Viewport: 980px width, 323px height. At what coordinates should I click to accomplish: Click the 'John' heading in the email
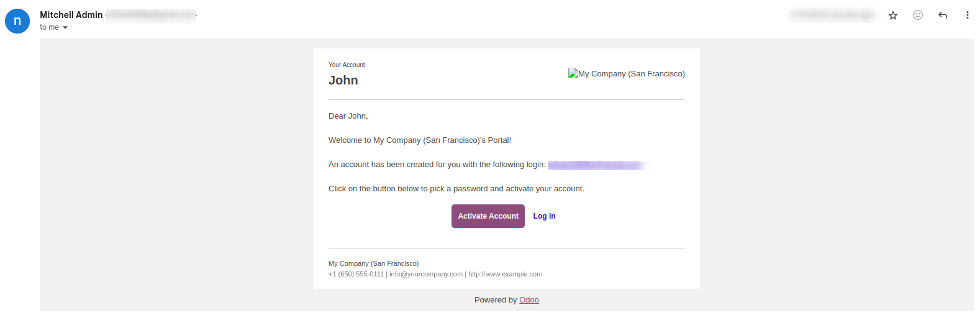click(343, 80)
